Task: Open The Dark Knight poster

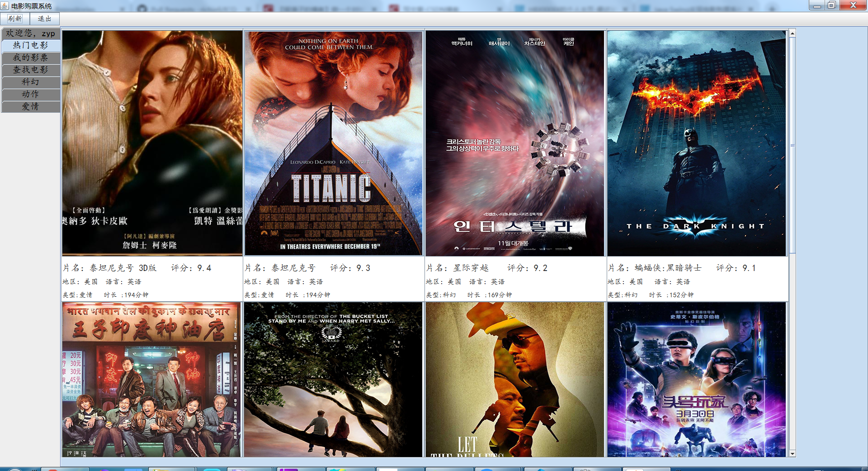Action: (x=697, y=143)
